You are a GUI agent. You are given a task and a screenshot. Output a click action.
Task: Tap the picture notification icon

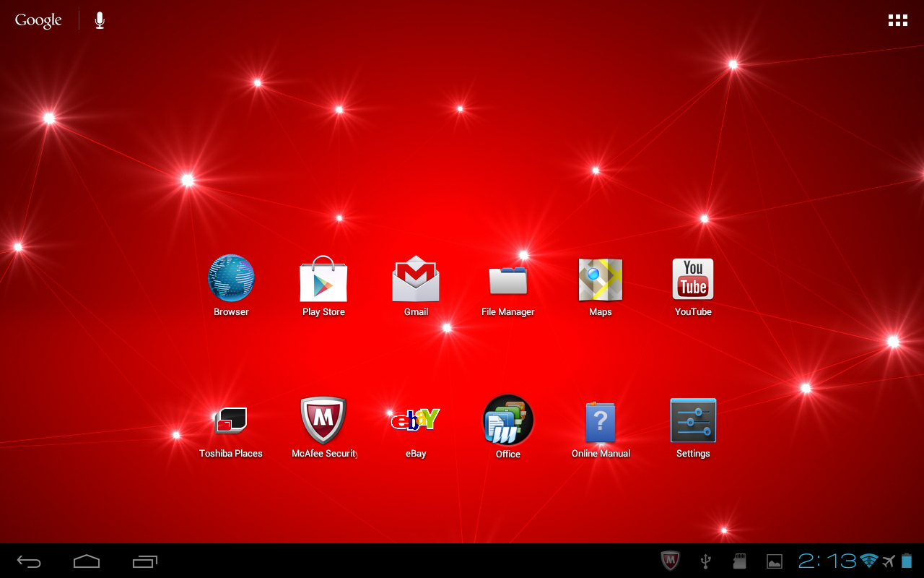coord(775,561)
